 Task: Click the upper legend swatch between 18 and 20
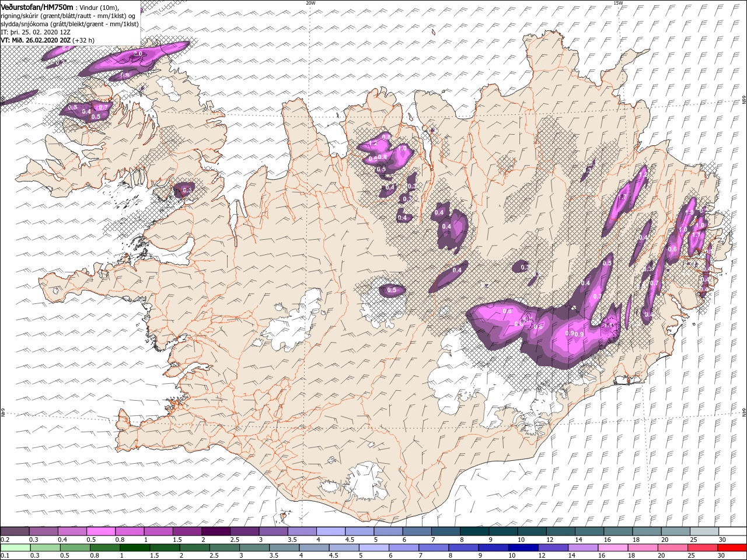tap(646, 531)
